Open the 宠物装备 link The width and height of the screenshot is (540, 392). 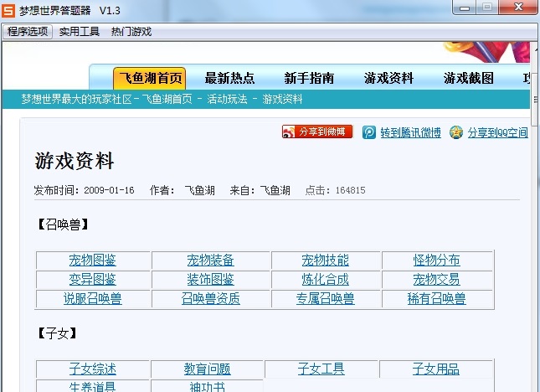tap(211, 260)
